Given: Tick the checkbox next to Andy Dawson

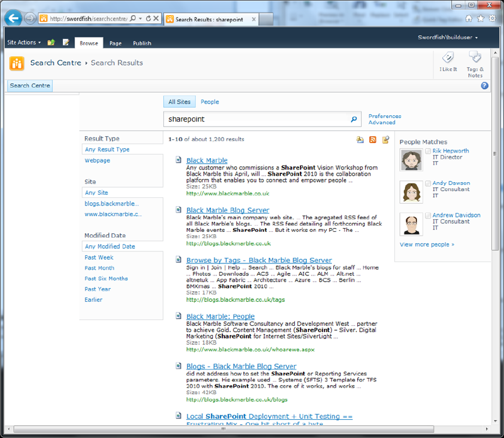Looking at the screenshot, I should click(x=428, y=183).
